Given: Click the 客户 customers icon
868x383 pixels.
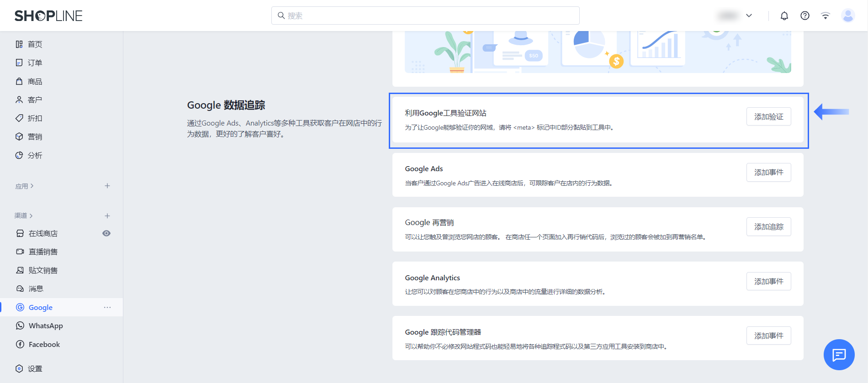Looking at the screenshot, I should tap(19, 100).
